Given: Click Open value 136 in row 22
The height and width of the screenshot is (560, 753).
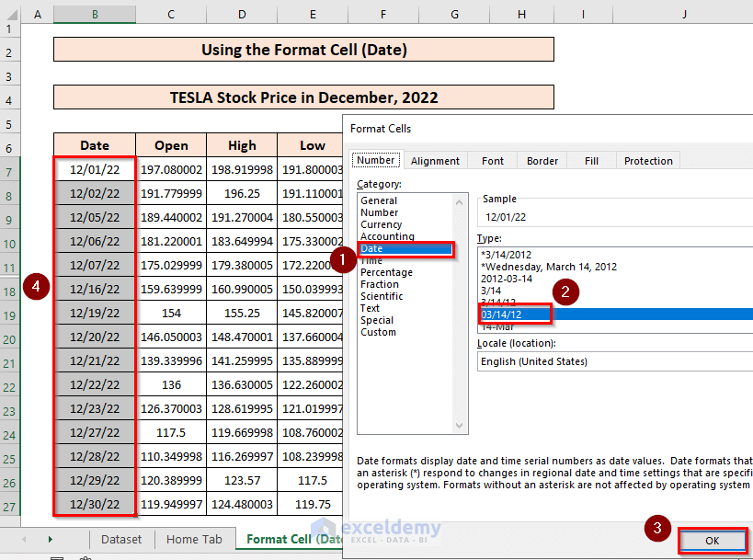Looking at the screenshot, I should (171, 384).
